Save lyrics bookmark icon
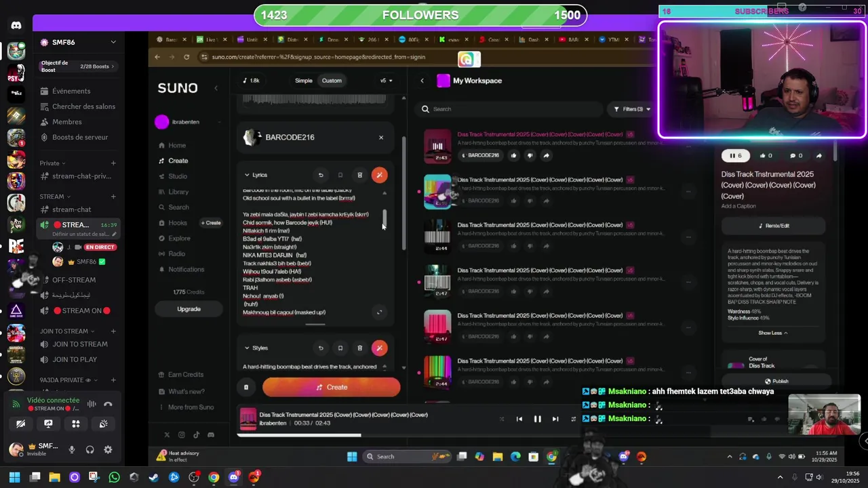Screen dimensions: 868x488 [x=340, y=175]
